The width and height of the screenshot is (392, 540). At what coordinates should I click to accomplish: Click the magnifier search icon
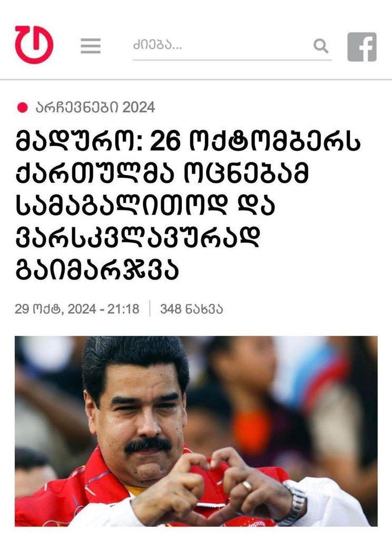point(321,46)
